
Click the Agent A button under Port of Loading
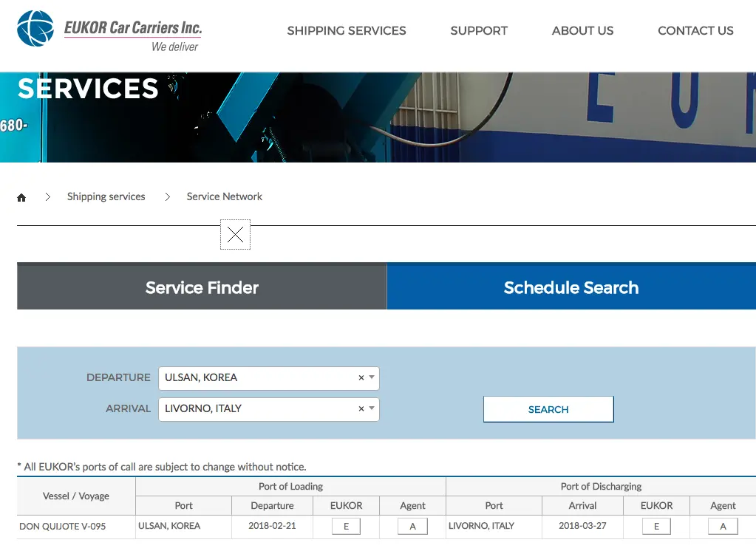[412, 527]
